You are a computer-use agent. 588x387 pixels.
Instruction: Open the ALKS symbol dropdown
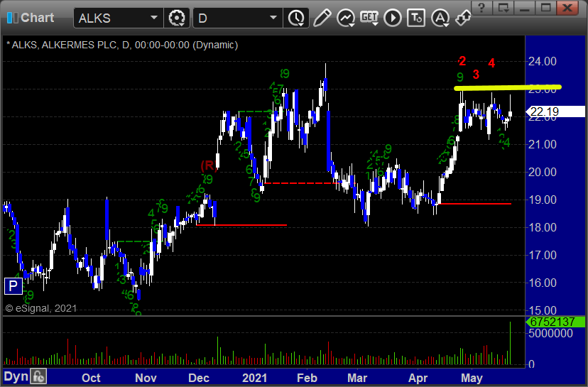coord(154,18)
